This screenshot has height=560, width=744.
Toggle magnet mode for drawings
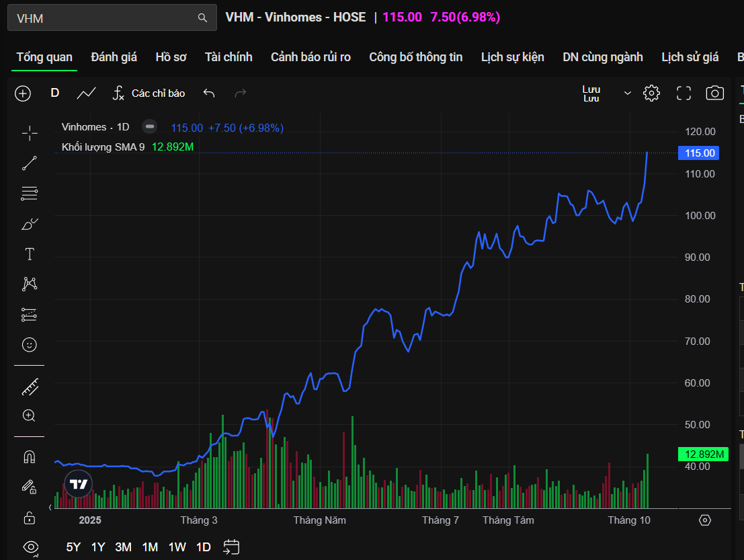[x=30, y=457]
